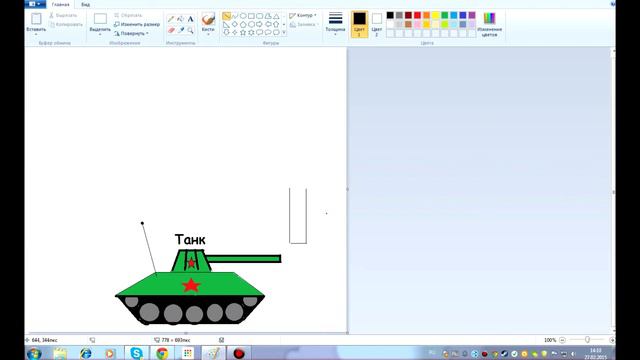This screenshot has width=640, height=360.
Task: Pick the yellow color swatch
Action: (436, 16)
